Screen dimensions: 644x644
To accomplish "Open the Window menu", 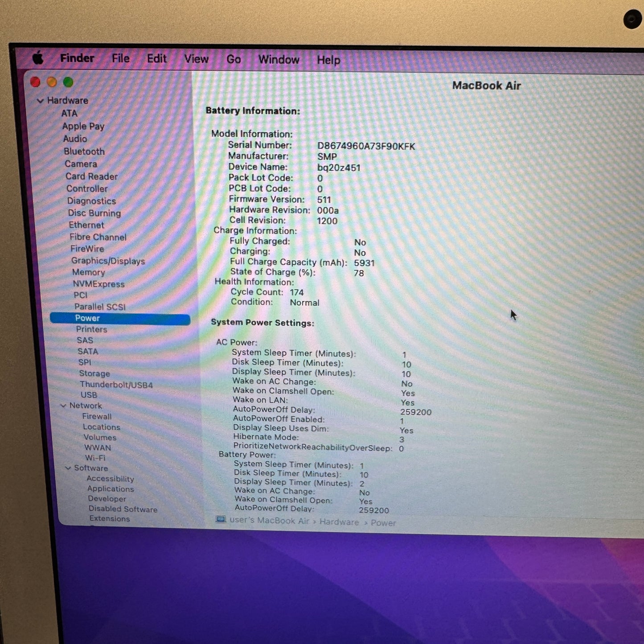I will pos(279,60).
